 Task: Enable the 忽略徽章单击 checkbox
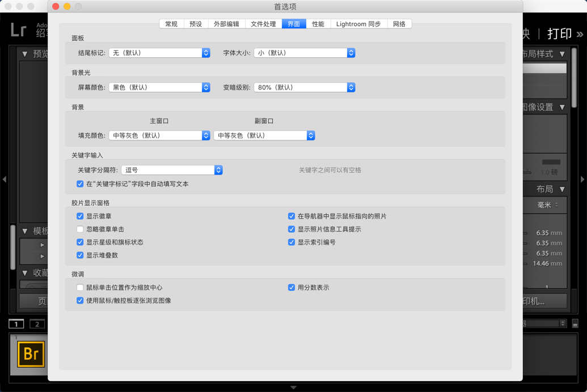tap(80, 228)
